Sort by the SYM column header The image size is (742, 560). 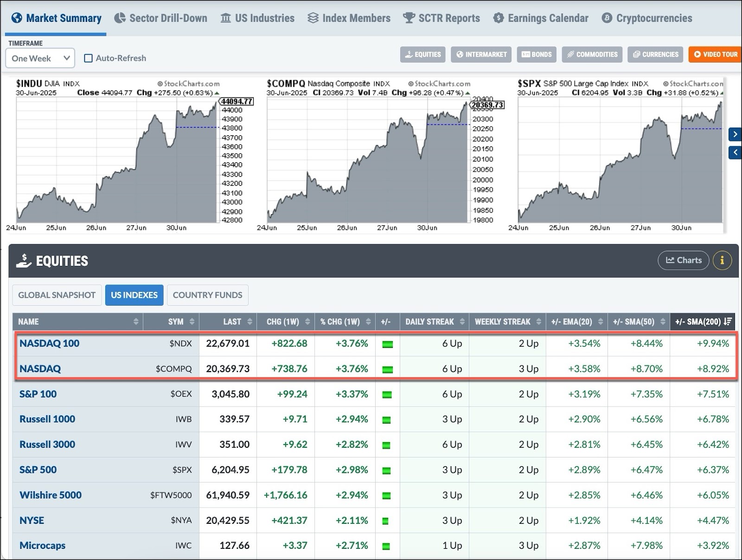(171, 322)
